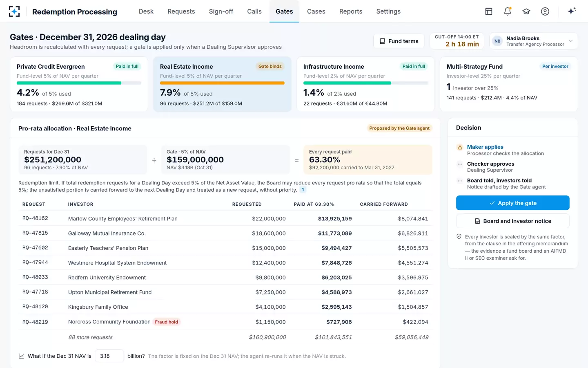Image resolution: width=588 pixels, height=368 pixels.
Task: Edit the Dec 31 NAV billion input field
Action: click(x=109, y=356)
